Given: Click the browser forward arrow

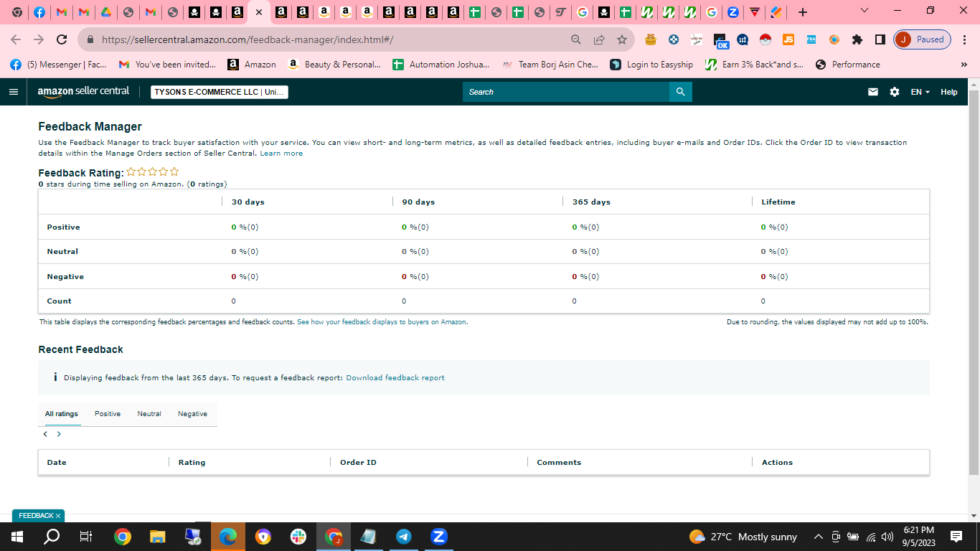Looking at the screenshot, I should pos(39,39).
